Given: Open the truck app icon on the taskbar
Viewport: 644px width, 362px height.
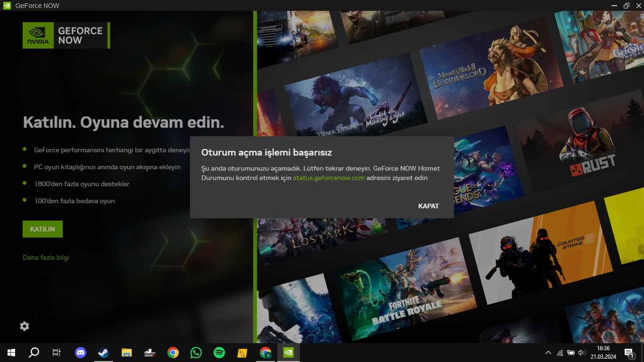Looking at the screenshot, I should point(150,353).
